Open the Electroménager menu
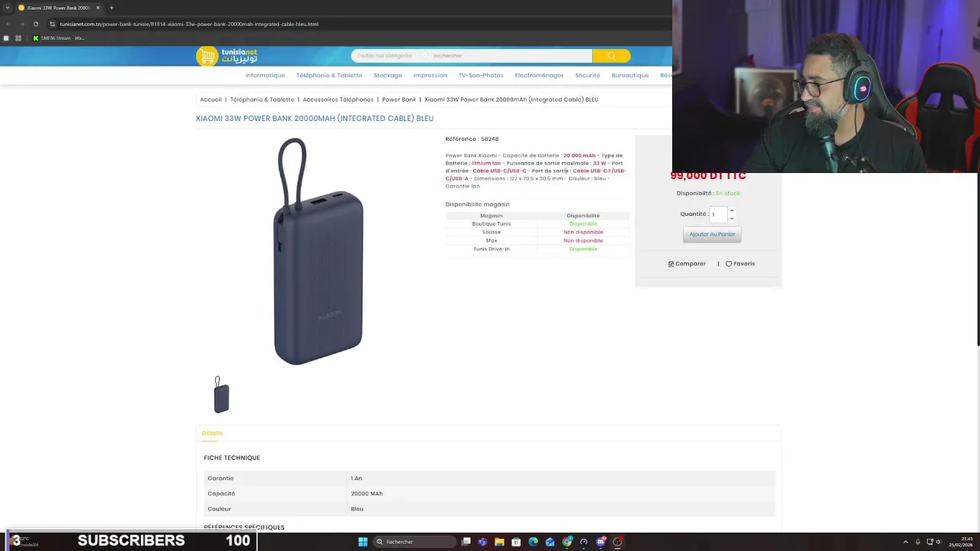 click(x=539, y=75)
